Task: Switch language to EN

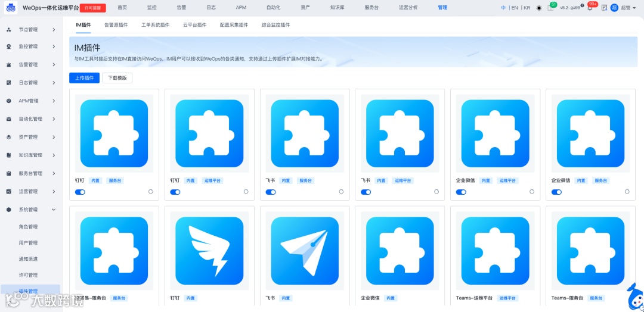Action: [514, 8]
